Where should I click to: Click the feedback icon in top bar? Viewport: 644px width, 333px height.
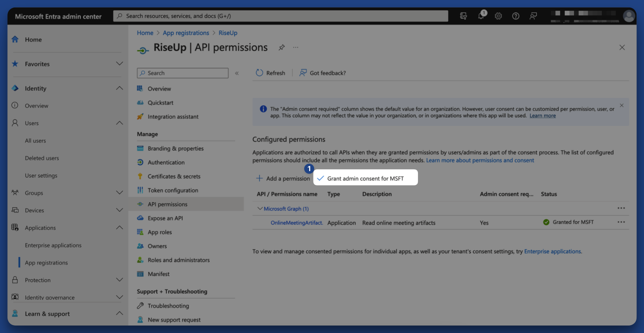[533, 16]
